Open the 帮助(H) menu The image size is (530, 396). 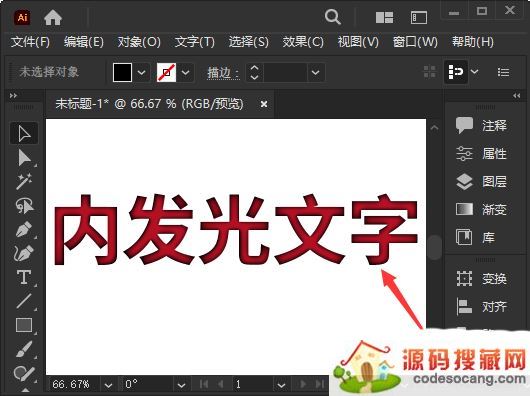[x=473, y=42]
